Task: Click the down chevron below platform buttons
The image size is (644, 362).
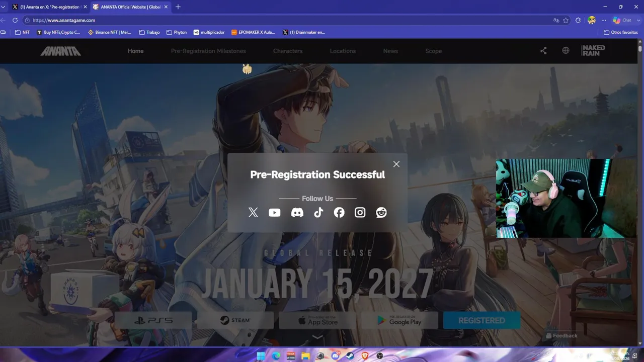Action: point(317,337)
